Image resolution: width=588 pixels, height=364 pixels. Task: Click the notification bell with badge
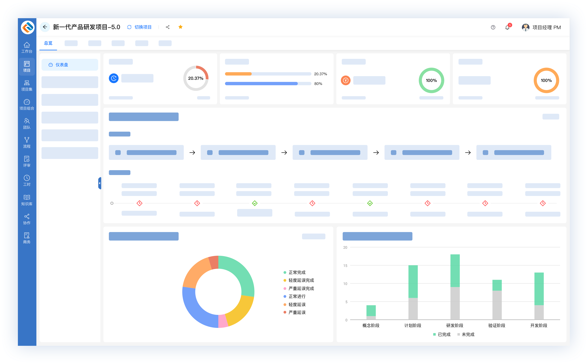tap(507, 27)
